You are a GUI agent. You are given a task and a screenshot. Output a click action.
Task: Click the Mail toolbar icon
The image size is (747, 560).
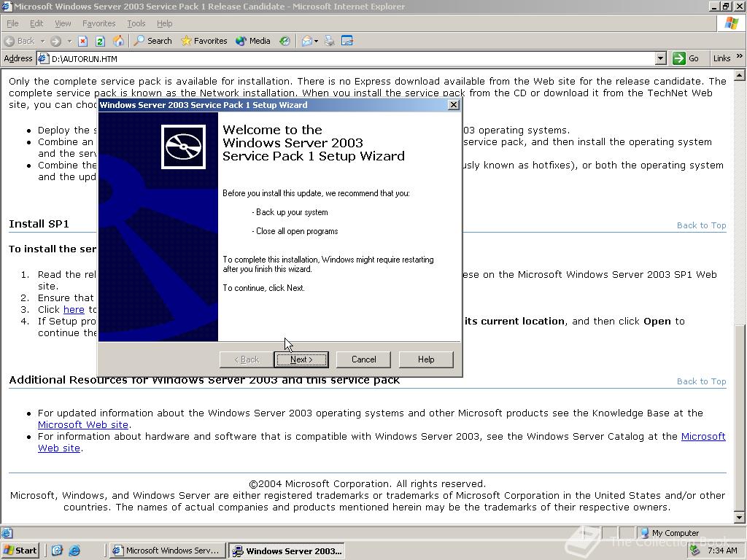(307, 41)
